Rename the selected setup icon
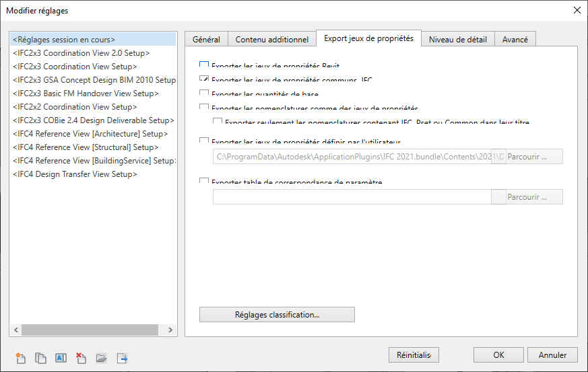The image size is (588, 372). pyautogui.click(x=61, y=358)
